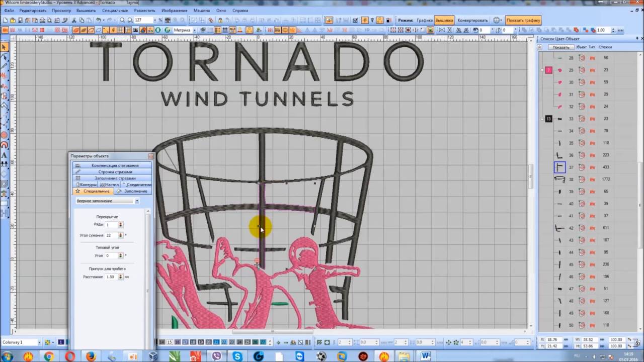Select the Lettering A tool in left toolbox

tap(4, 155)
